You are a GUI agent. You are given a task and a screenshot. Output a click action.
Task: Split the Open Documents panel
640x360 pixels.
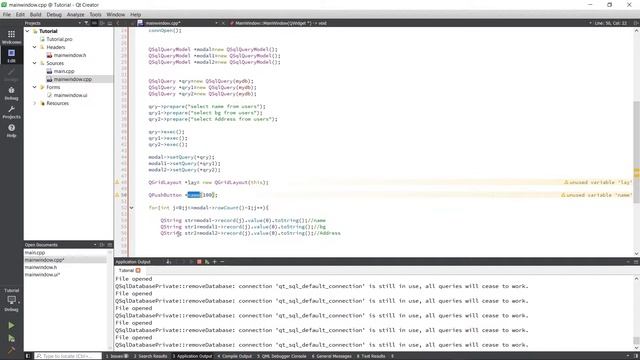point(102,245)
